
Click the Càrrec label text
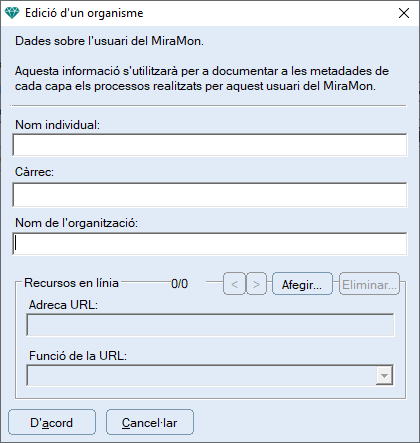click(34, 172)
